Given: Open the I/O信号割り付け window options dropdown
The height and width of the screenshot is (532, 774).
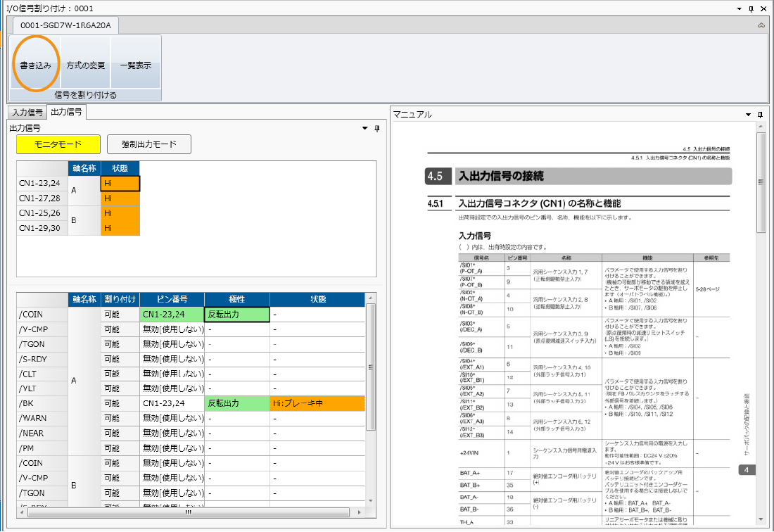Looking at the screenshot, I should (739, 8).
